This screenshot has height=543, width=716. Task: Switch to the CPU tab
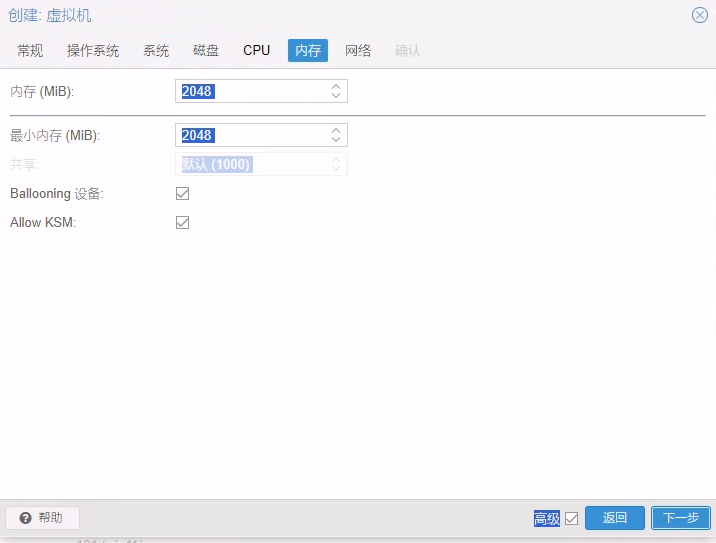coord(257,51)
